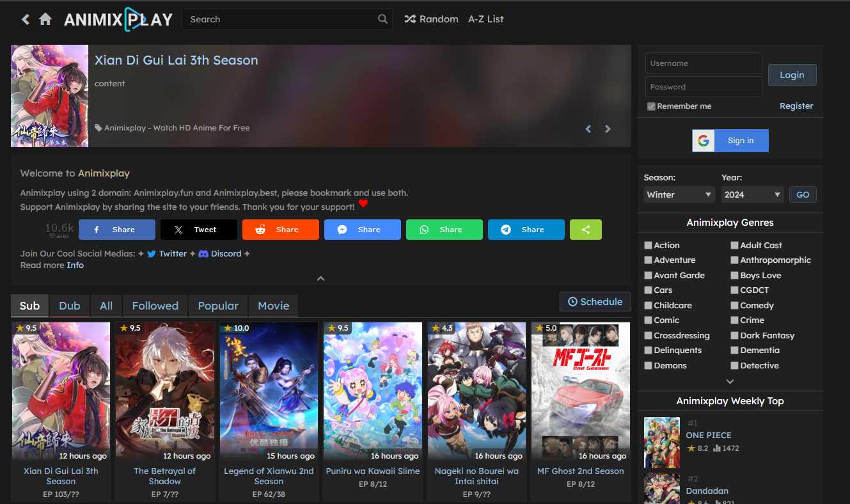Open Nageki no Bourei wa Intai shitai poster
850x504 pixels.
click(476, 392)
